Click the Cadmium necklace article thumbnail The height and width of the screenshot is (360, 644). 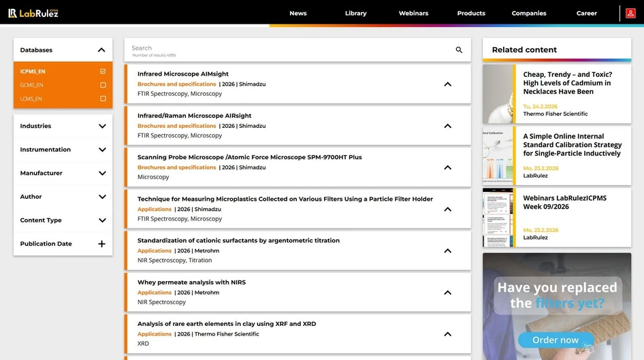click(498, 94)
